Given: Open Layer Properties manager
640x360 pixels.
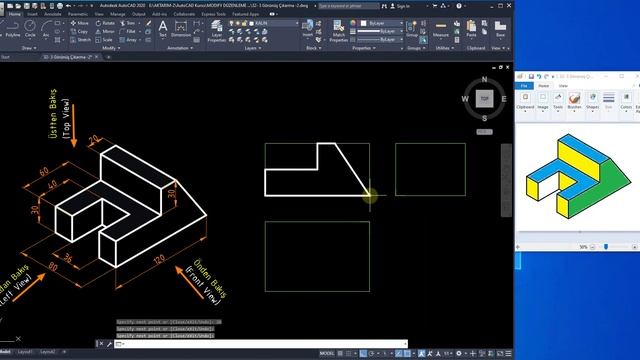Looking at the screenshot, I should click(216, 31).
